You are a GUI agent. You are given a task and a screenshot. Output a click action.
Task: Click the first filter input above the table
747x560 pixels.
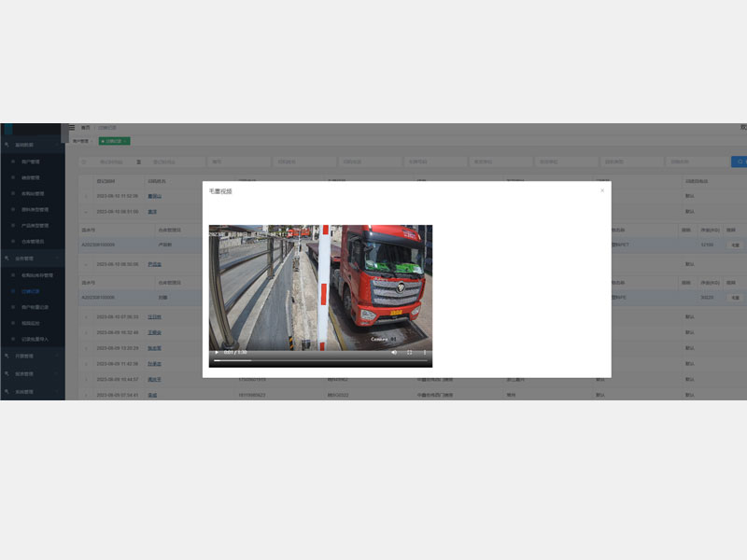click(x=108, y=161)
